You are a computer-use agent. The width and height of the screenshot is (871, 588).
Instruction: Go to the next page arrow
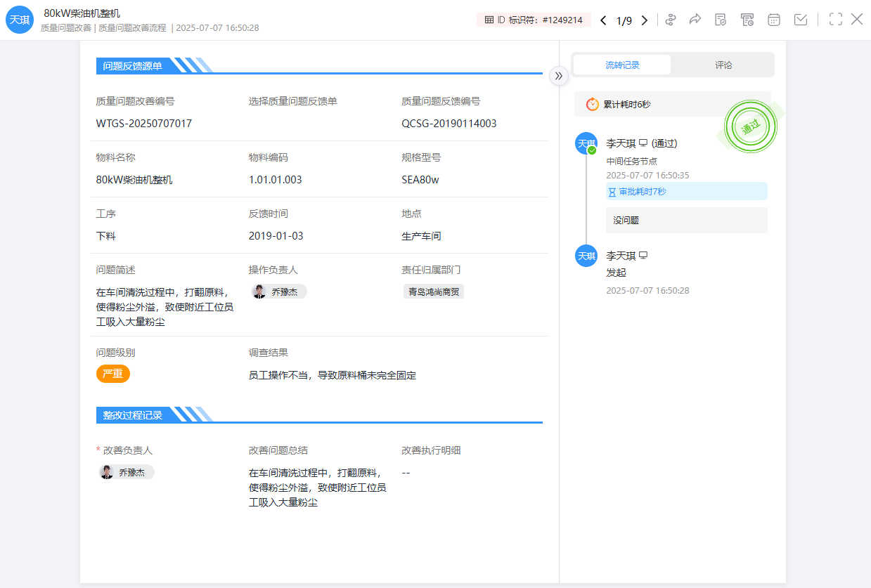coord(644,20)
